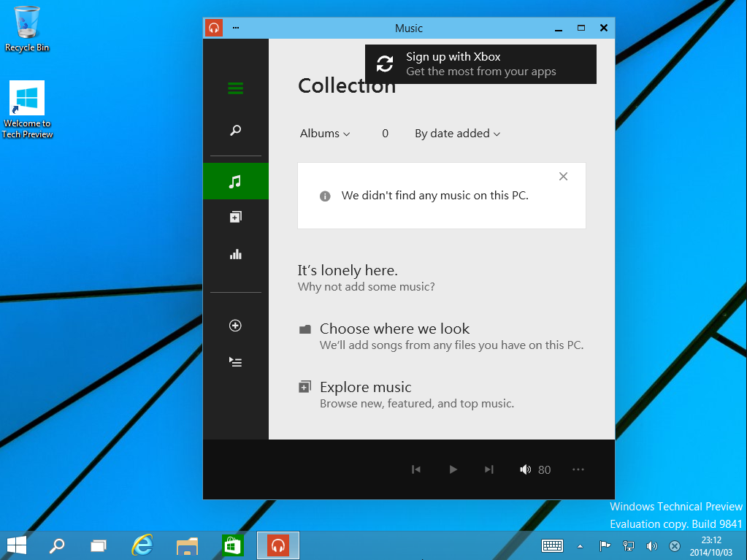Click the circled X tray icon
The height and width of the screenshot is (560, 747).
click(x=675, y=545)
